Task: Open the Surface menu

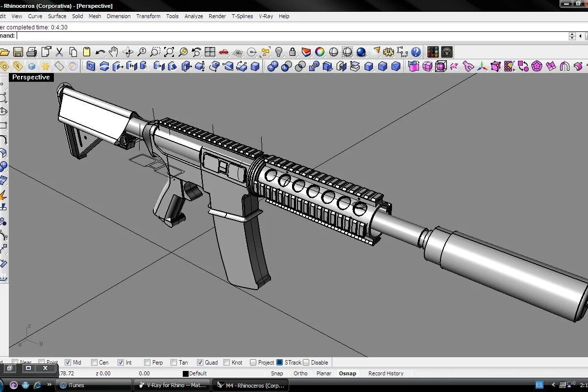Action: pos(57,16)
